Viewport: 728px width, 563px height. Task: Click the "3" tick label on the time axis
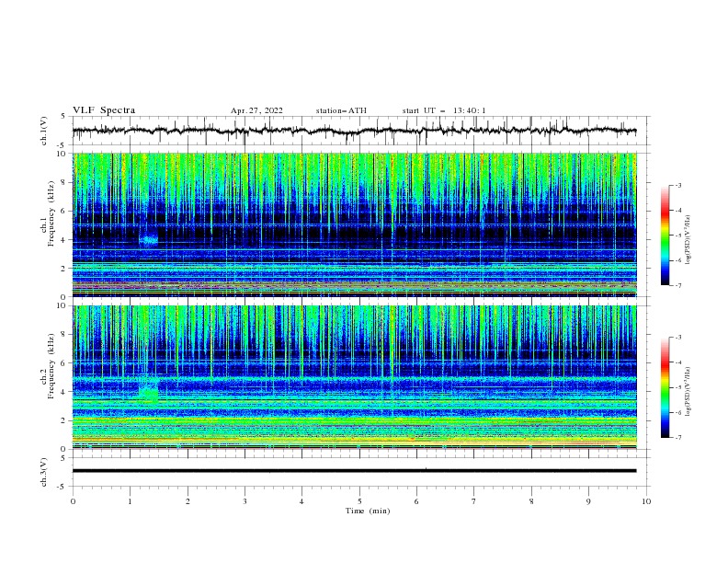245,501
